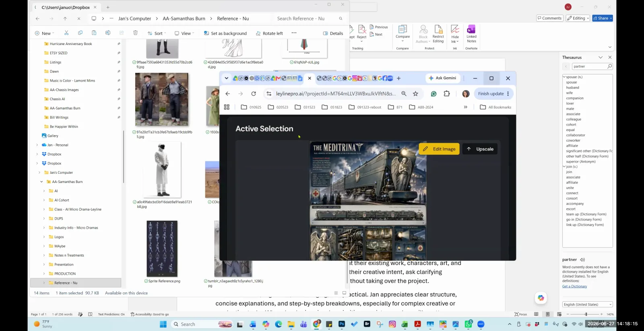
Task: Click Rotate left in File Explorer toolbar
Action: [x=269, y=33]
